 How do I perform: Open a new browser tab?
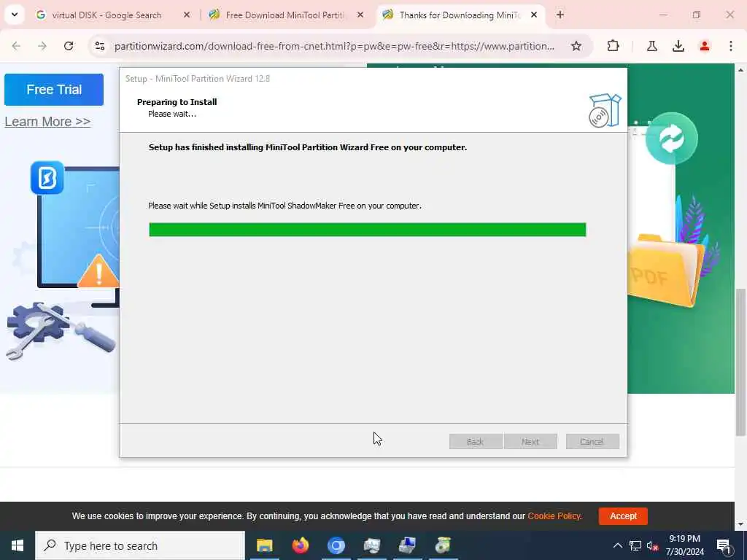pos(560,15)
